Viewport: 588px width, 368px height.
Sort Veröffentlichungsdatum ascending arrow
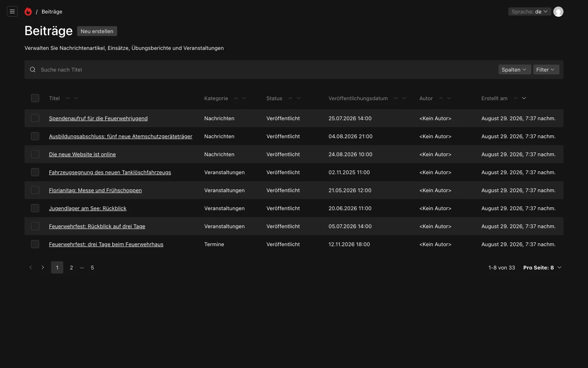coord(396,98)
